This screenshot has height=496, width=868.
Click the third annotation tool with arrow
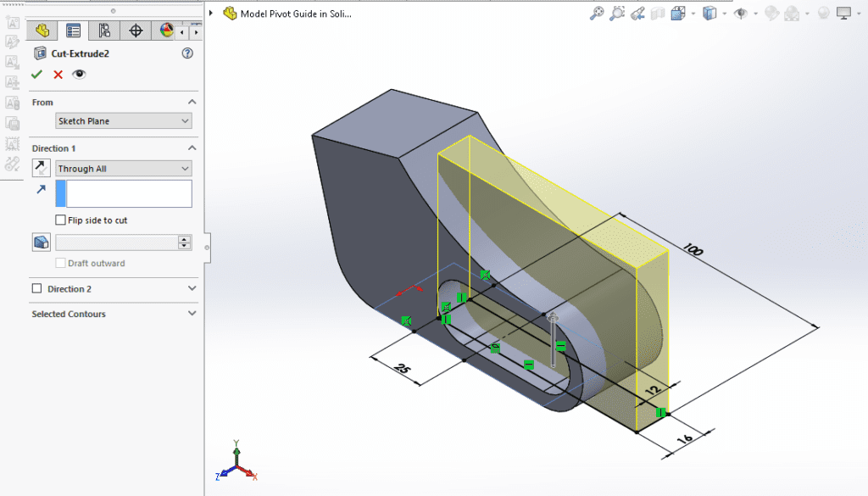coord(12,62)
